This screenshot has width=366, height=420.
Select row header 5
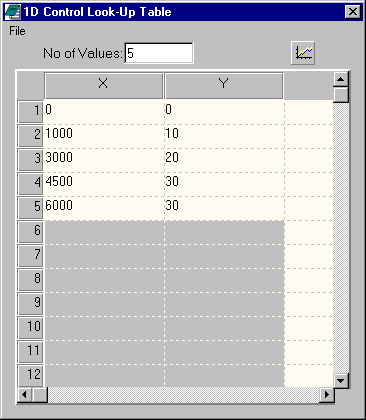coord(30,208)
